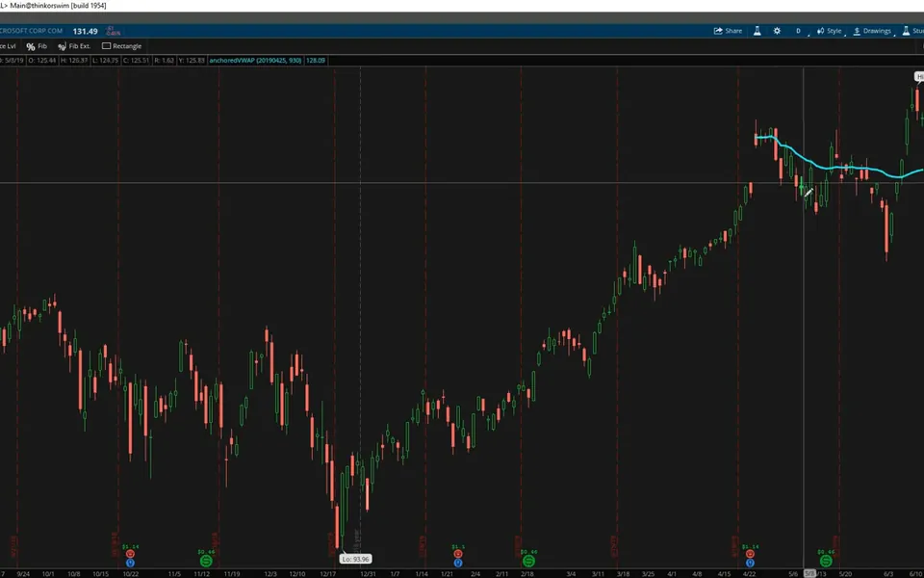Expand the Drawings dropdown menu

coord(872,31)
